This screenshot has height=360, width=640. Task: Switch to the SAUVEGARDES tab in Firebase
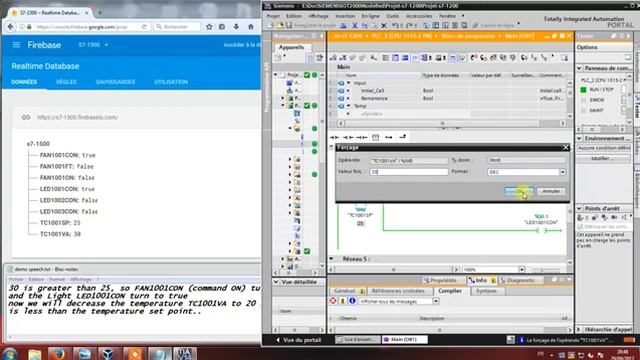(x=116, y=82)
